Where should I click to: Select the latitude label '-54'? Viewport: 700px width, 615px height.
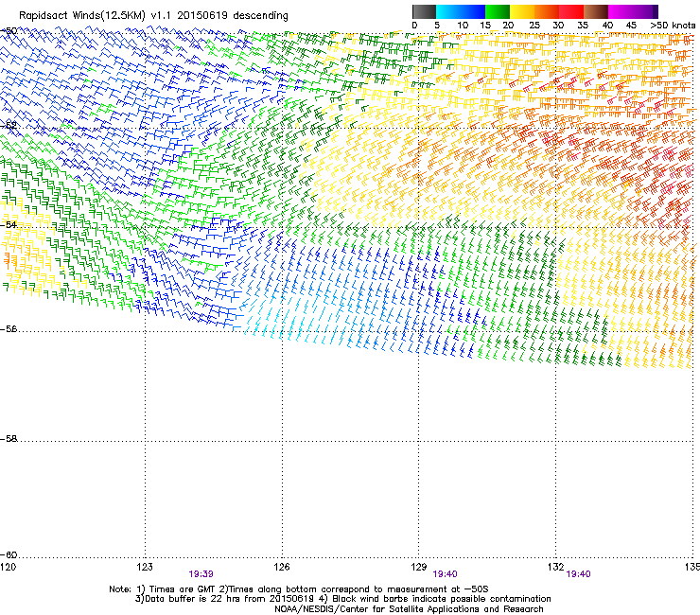pyautogui.click(x=9, y=224)
